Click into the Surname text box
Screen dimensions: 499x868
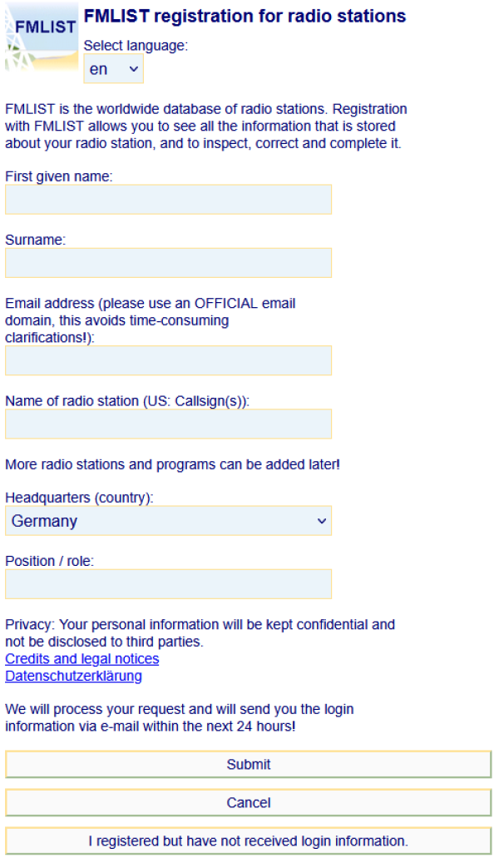pyautogui.click(x=168, y=263)
